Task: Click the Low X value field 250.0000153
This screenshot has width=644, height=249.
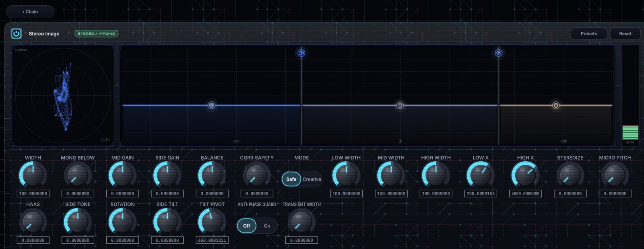Action: click(x=481, y=193)
